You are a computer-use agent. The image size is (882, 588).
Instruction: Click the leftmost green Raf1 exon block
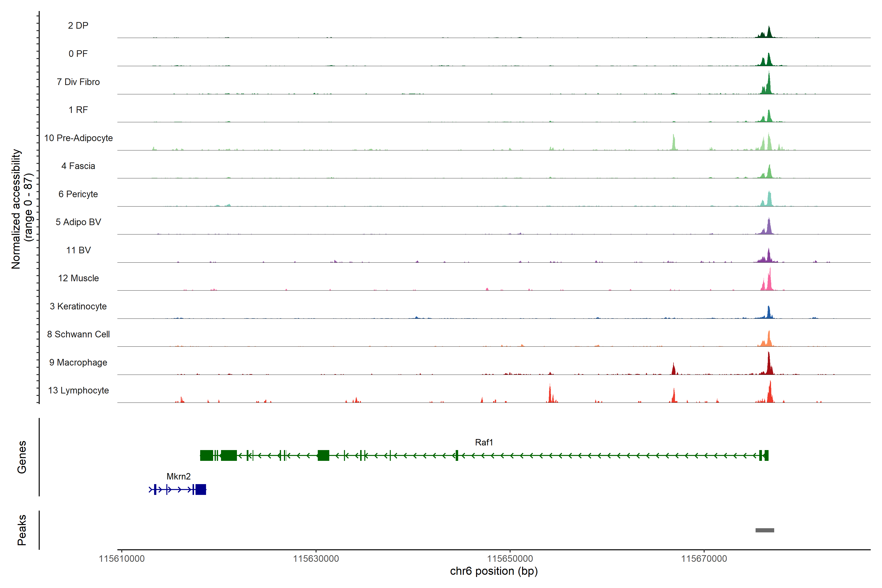click(x=206, y=455)
